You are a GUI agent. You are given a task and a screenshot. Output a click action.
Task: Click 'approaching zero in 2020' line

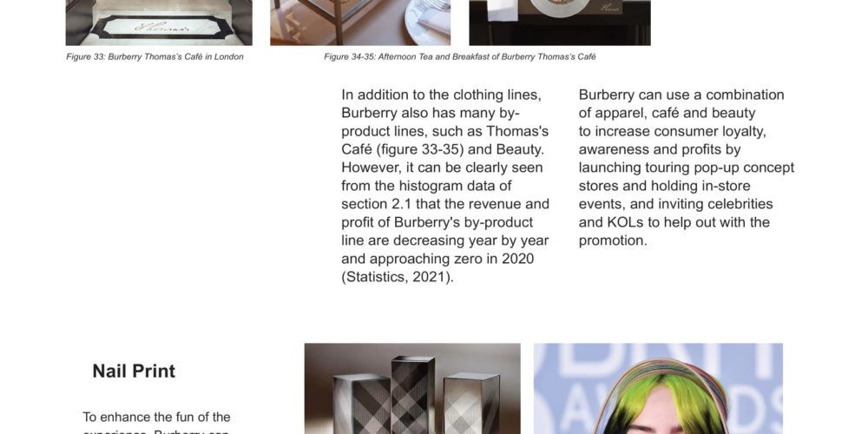point(451,259)
